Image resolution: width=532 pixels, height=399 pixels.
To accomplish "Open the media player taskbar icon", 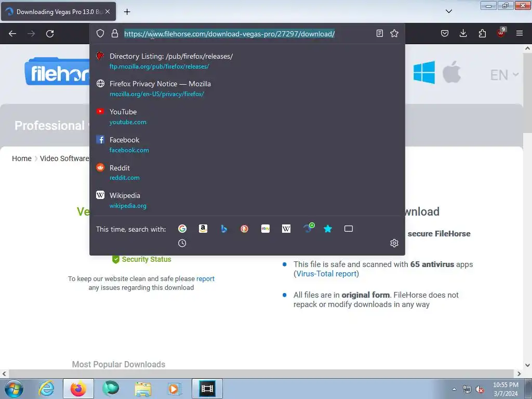I will tap(175, 389).
